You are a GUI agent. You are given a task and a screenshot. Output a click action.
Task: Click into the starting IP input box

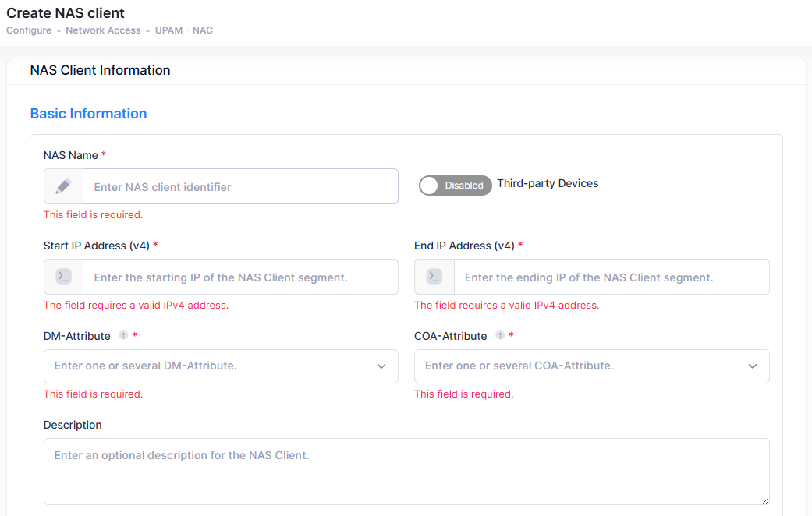click(240, 277)
